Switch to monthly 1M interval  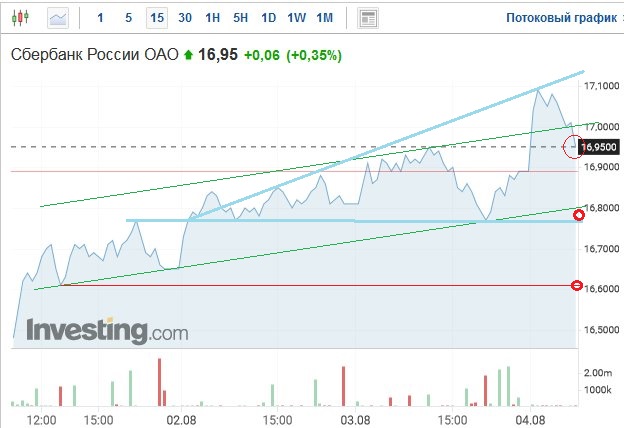click(324, 18)
